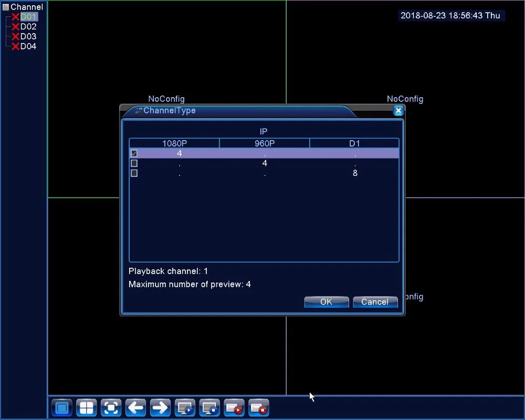This screenshot has height=420, width=525.
Task: Collapse the Channel tree header icon
Action: tap(5, 7)
